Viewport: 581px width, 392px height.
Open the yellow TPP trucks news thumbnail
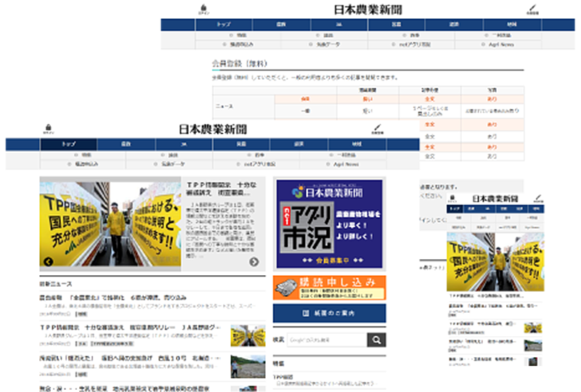tap(248, 335)
